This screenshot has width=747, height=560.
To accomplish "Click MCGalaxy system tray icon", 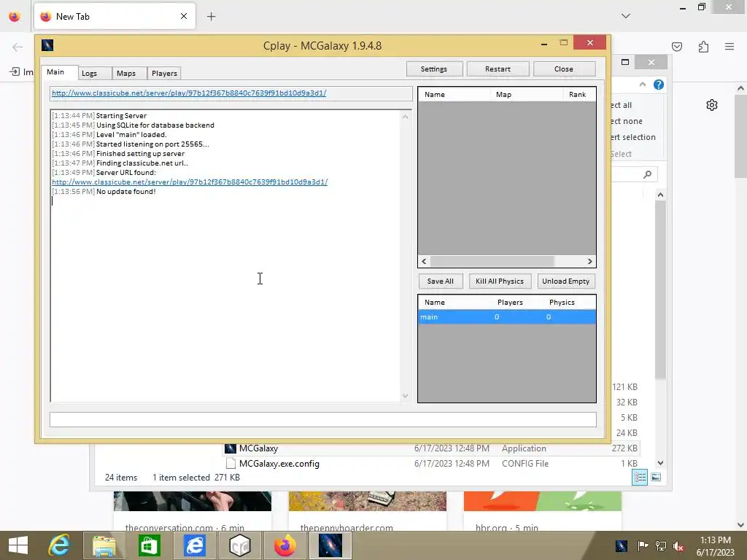I will (x=622, y=545).
